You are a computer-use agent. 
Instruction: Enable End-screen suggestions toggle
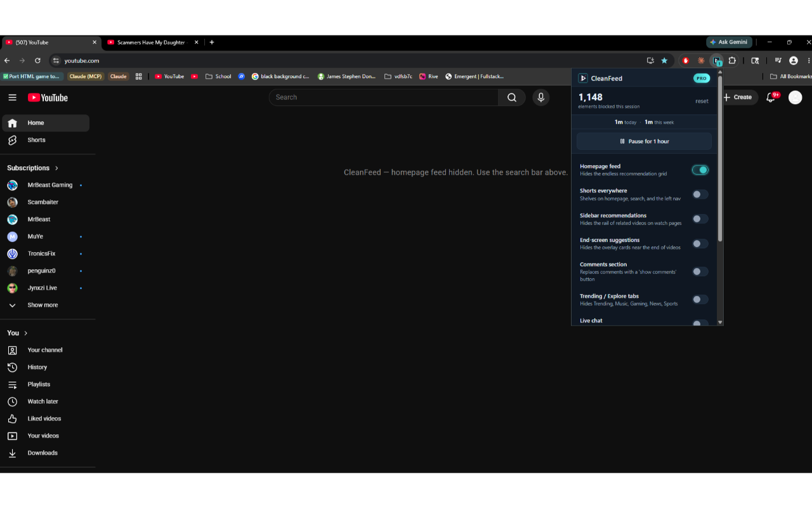700,243
